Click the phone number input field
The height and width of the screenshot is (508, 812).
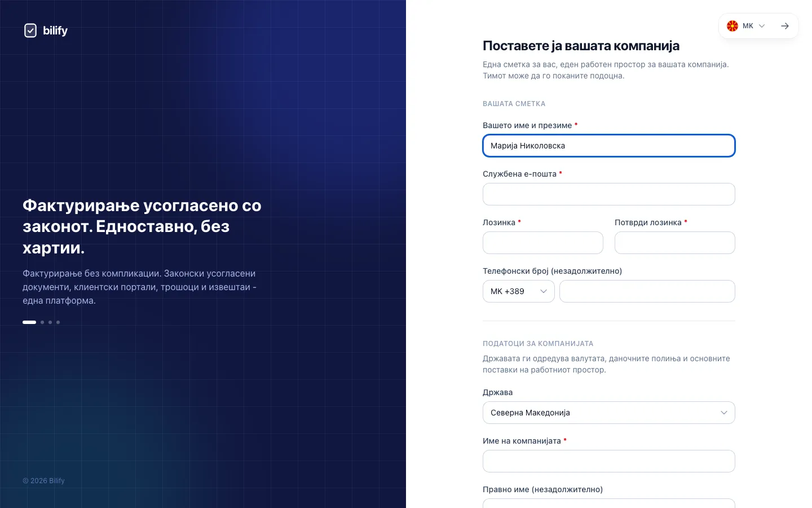pos(647,291)
